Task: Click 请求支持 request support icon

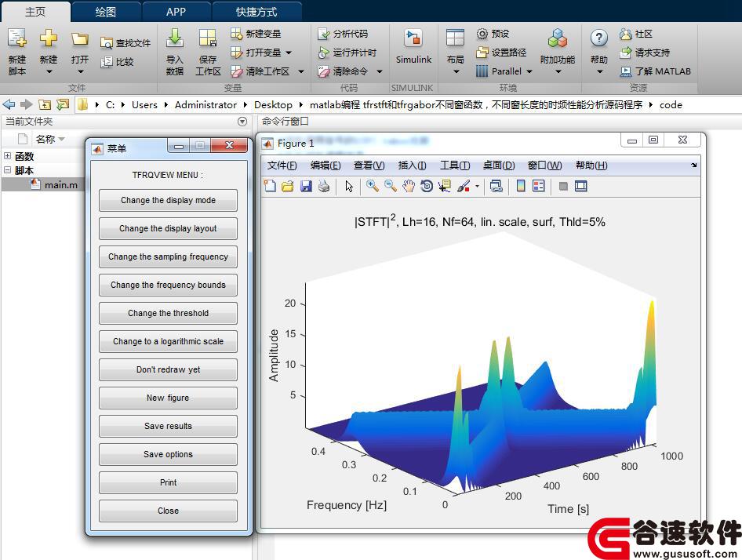Action: [626, 53]
